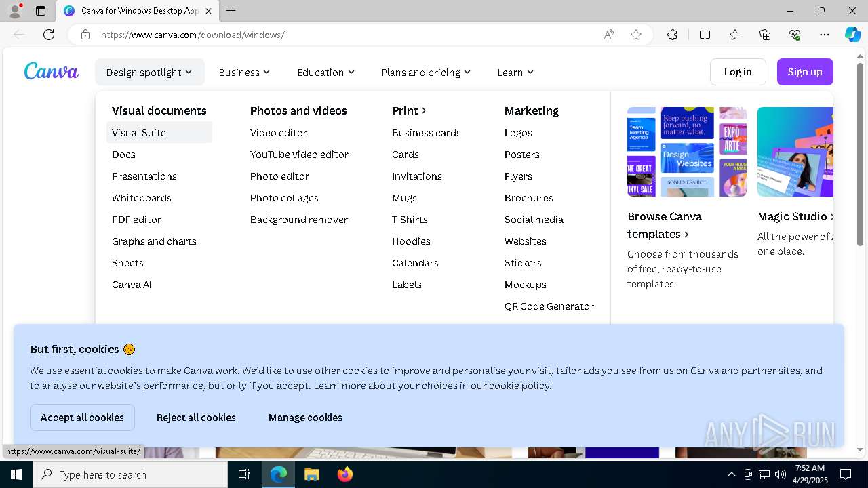Open QR Code Generator link
The height and width of the screenshot is (488, 868).
tap(549, 306)
